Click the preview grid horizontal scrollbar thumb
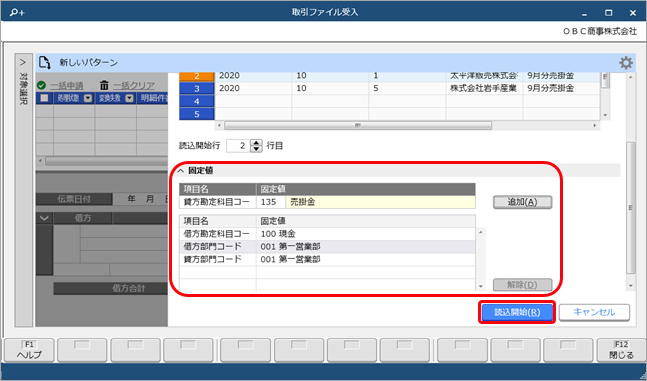This screenshot has height=381, width=647. point(358,125)
